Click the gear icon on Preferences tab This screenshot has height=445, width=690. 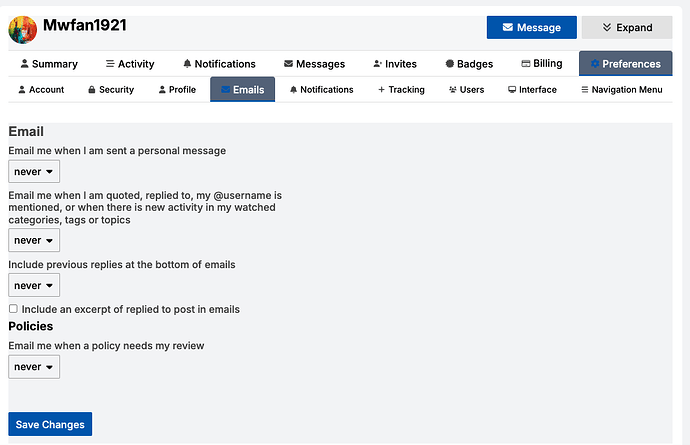point(595,64)
